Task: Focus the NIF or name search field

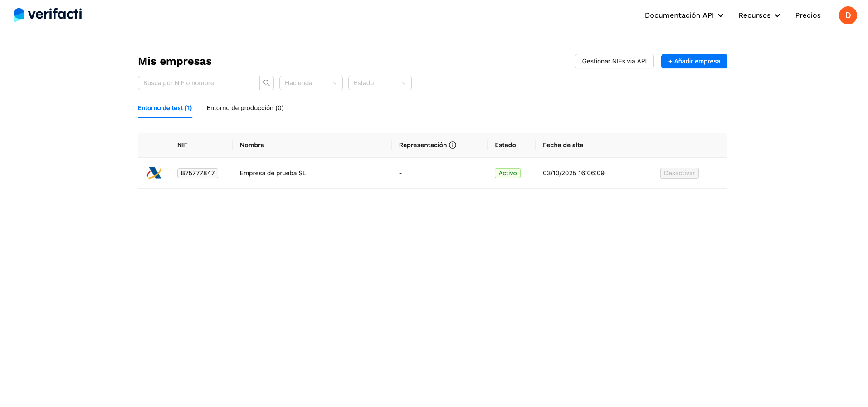Action: pyautogui.click(x=199, y=83)
